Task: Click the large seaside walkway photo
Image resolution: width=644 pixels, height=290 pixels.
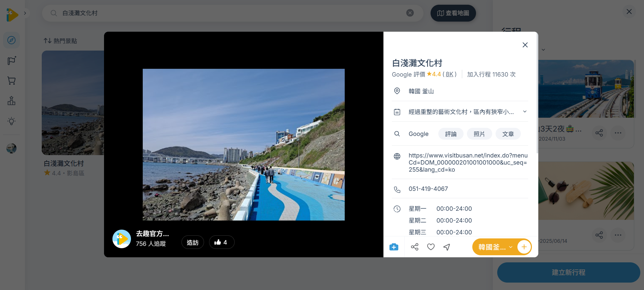Action: pyautogui.click(x=244, y=145)
